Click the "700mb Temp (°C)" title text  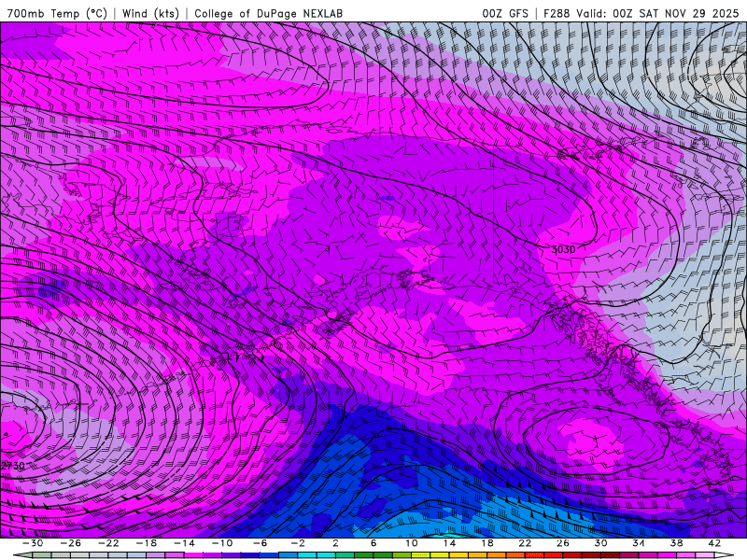coord(57,13)
